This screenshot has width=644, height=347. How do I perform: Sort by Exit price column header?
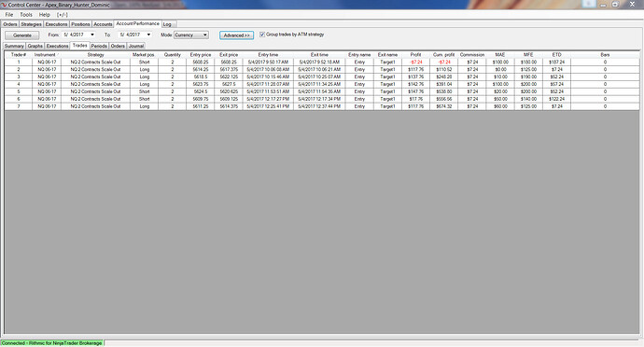[x=229, y=55]
